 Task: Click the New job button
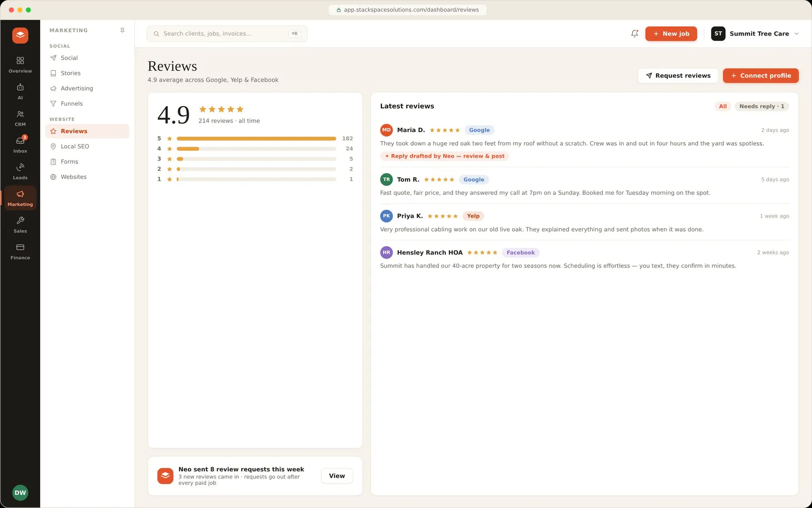pyautogui.click(x=671, y=34)
